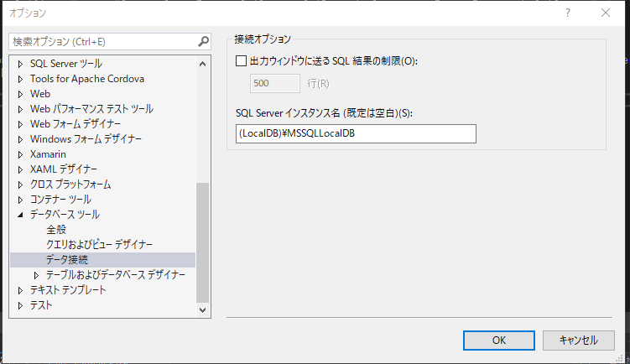Click the OK button
Image resolution: width=630 pixels, height=364 pixels.
tap(498, 341)
